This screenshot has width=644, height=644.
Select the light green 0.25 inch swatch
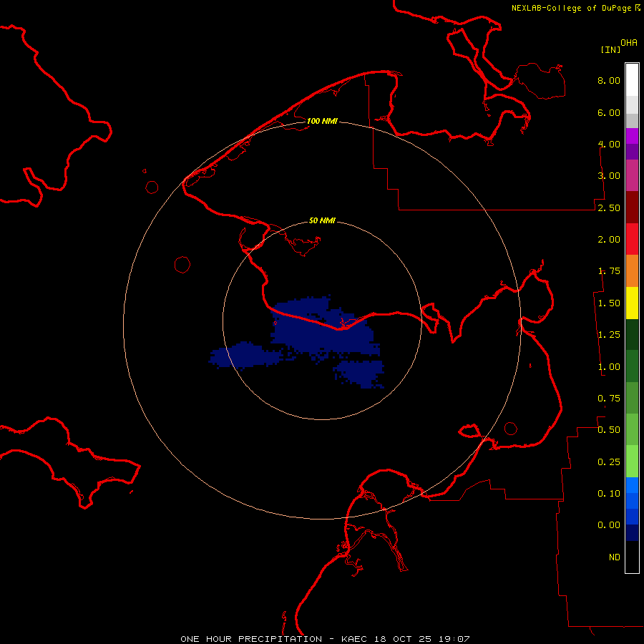tap(632, 462)
